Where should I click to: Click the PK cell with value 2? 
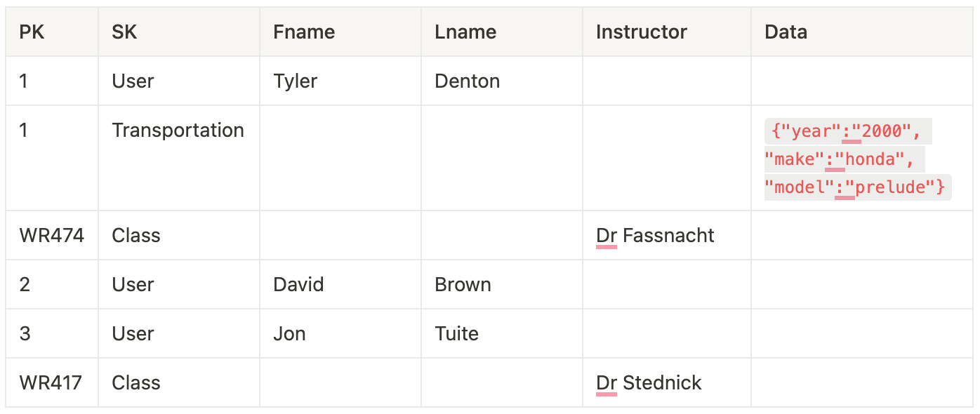tap(25, 285)
